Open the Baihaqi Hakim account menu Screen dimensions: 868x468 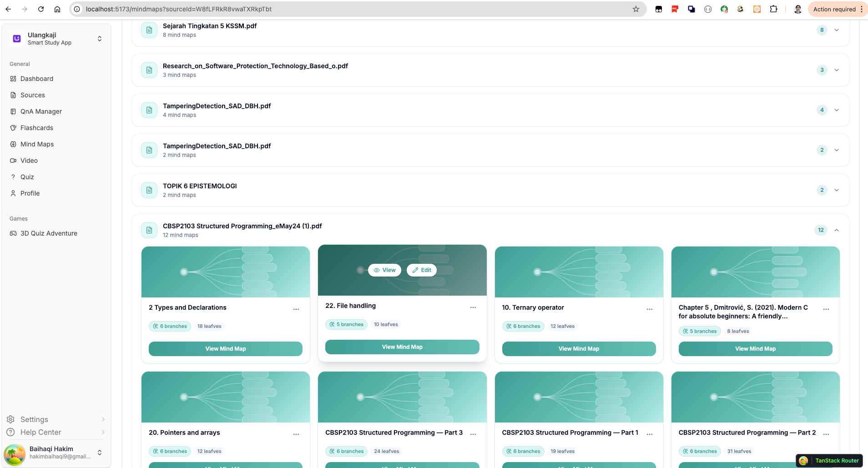(100, 453)
